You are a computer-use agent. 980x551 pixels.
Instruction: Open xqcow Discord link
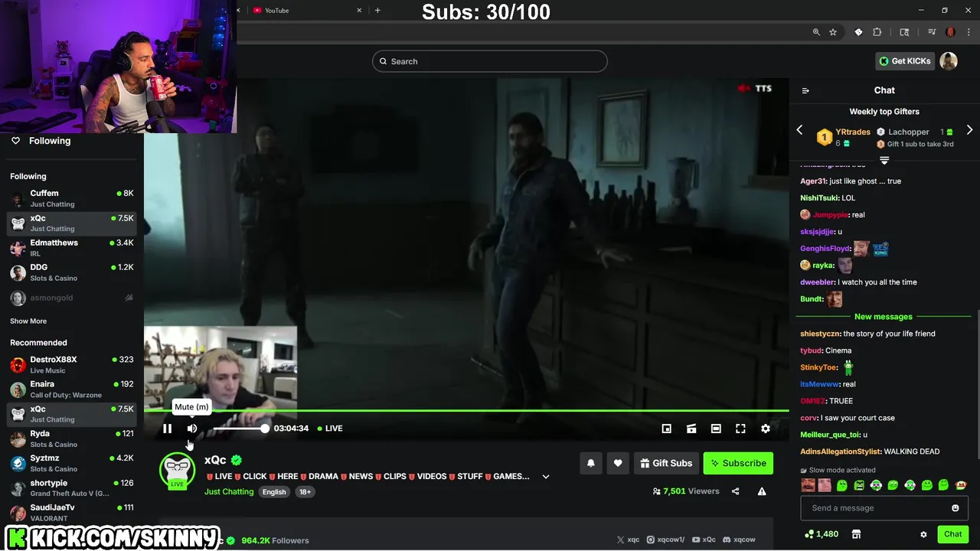click(739, 540)
